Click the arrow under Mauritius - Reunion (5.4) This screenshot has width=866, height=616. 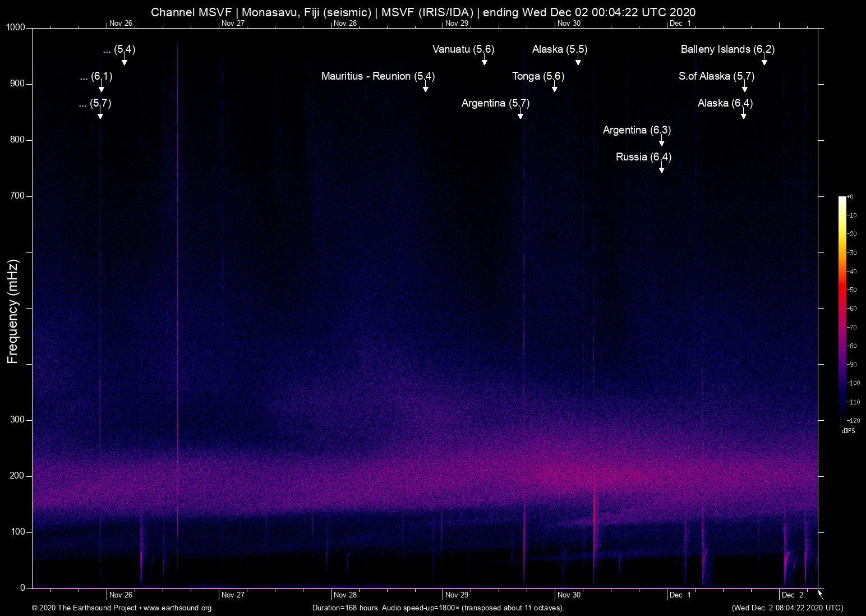425,88
